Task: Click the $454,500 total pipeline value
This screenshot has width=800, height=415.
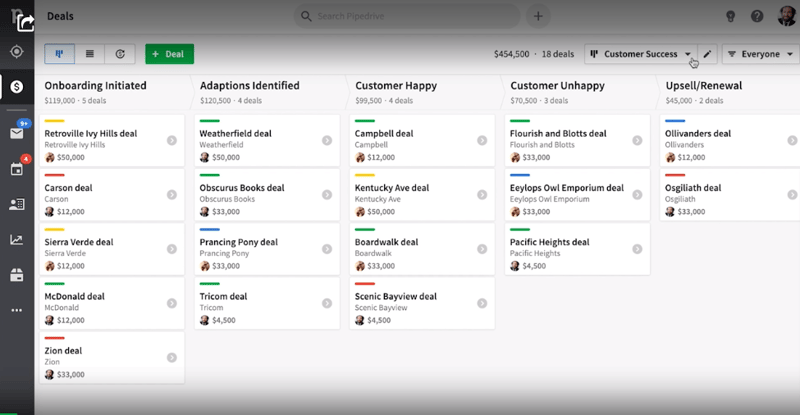Action: [x=511, y=54]
